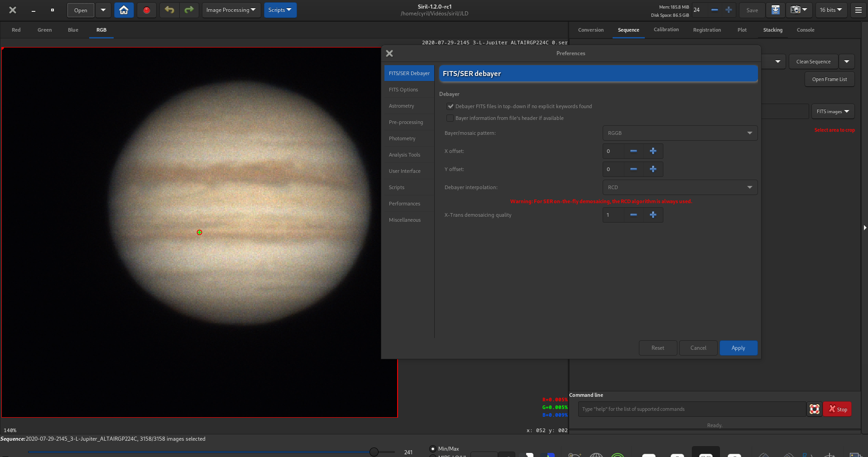
Task: Open the Image Processing dropdown menu
Action: click(231, 10)
